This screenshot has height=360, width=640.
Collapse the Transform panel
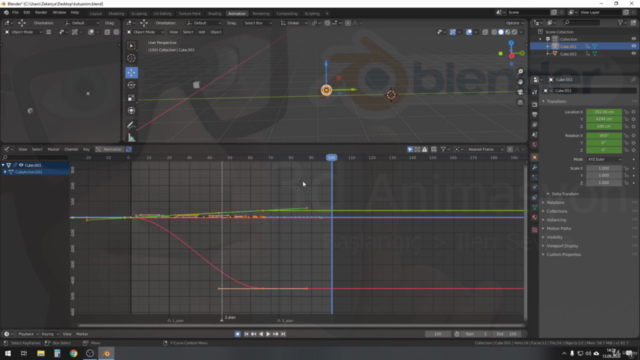click(556, 101)
